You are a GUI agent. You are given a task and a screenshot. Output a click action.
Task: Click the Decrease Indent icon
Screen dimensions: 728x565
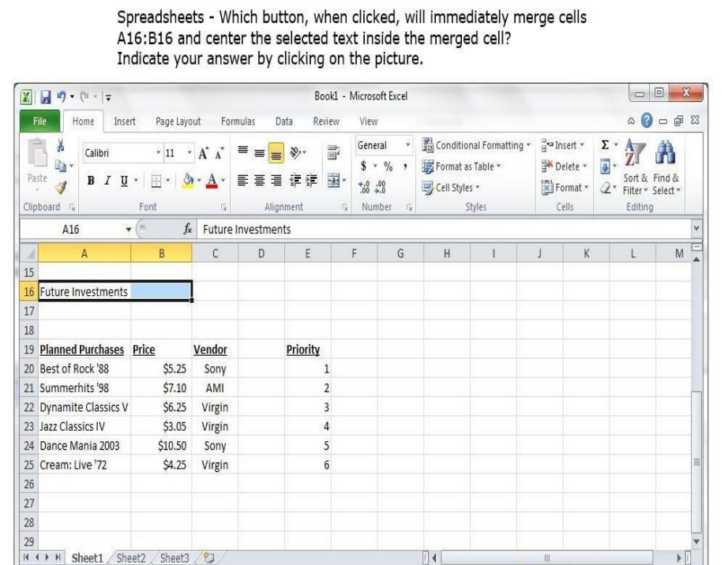coord(295,180)
